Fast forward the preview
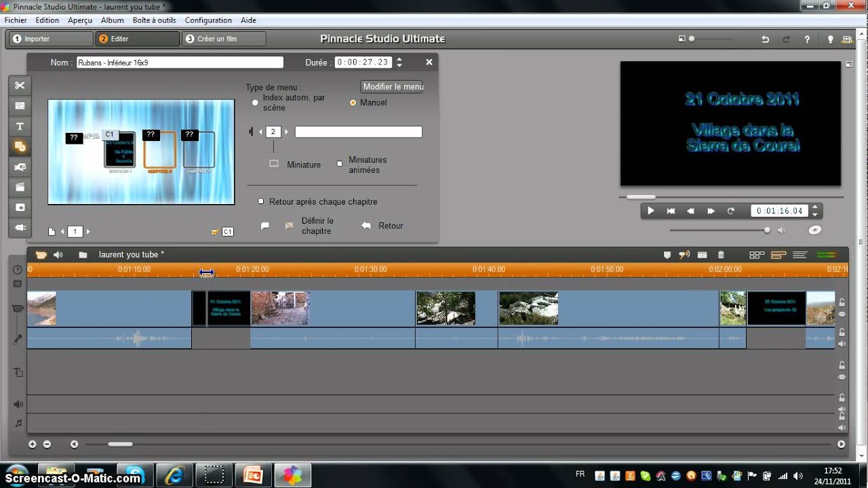This screenshot has height=488, width=868. 711,211
